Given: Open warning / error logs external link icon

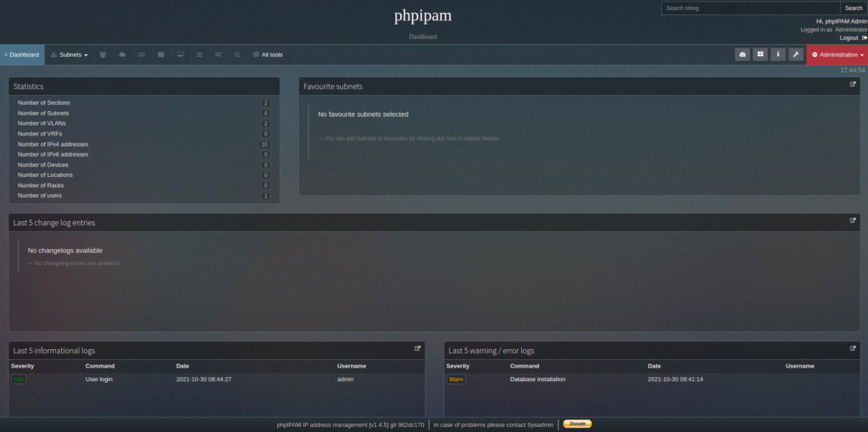Looking at the screenshot, I should tap(853, 348).
